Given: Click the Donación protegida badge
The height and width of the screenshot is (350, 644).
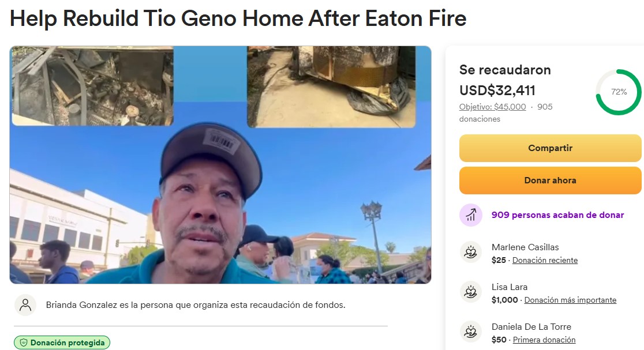Looking at the screenshot, I should [62, 343].
